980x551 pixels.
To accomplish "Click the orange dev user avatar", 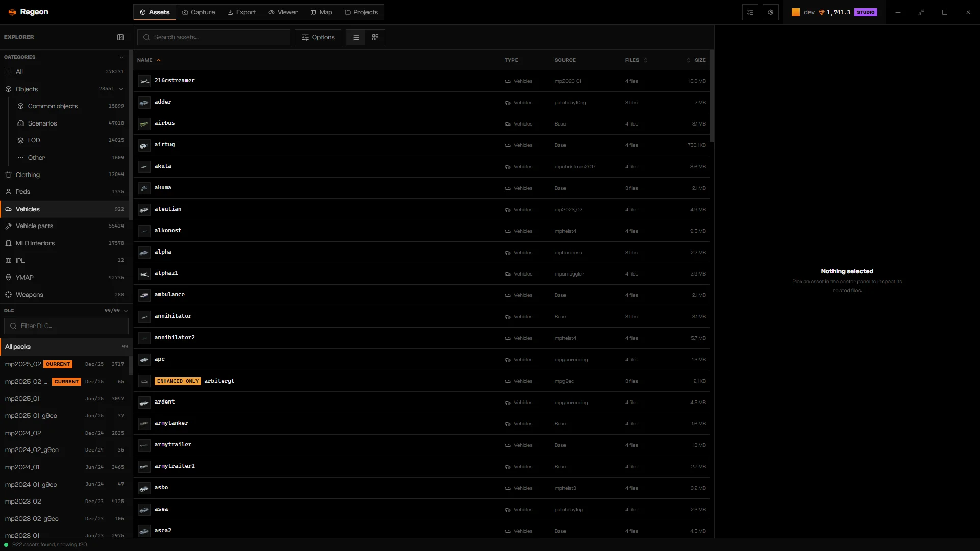I will (796, 12).
